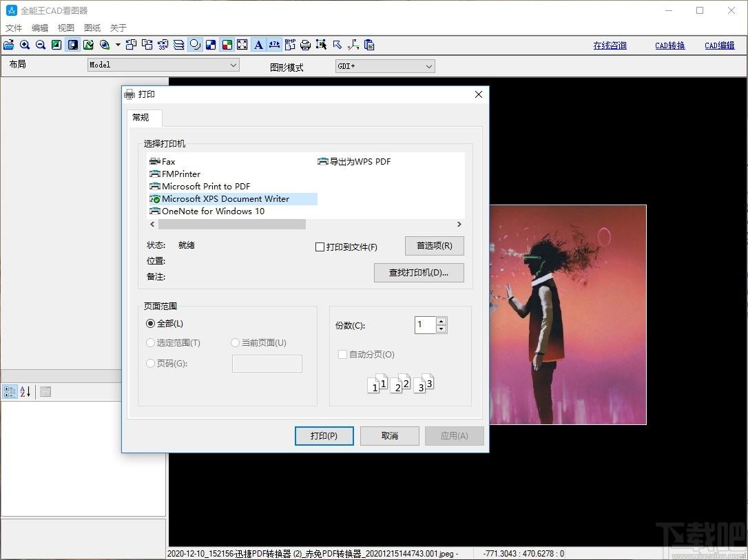Click the layers stack toolbar icon

[179, 45]
